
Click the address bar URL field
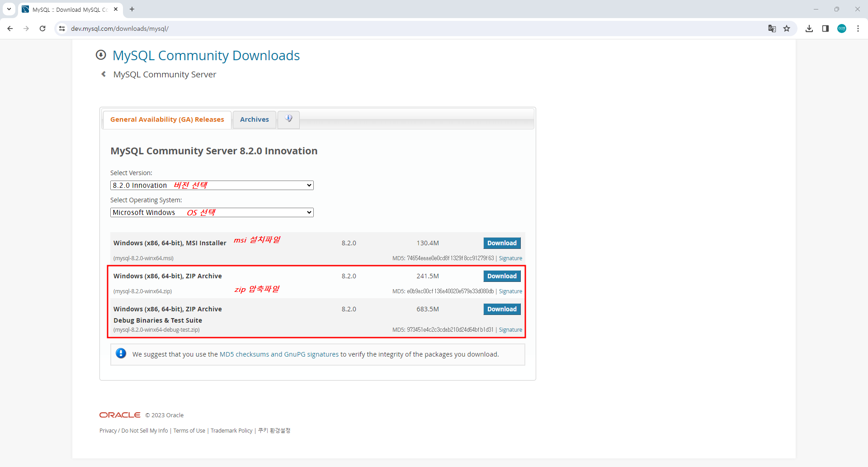tap(407, 29)
